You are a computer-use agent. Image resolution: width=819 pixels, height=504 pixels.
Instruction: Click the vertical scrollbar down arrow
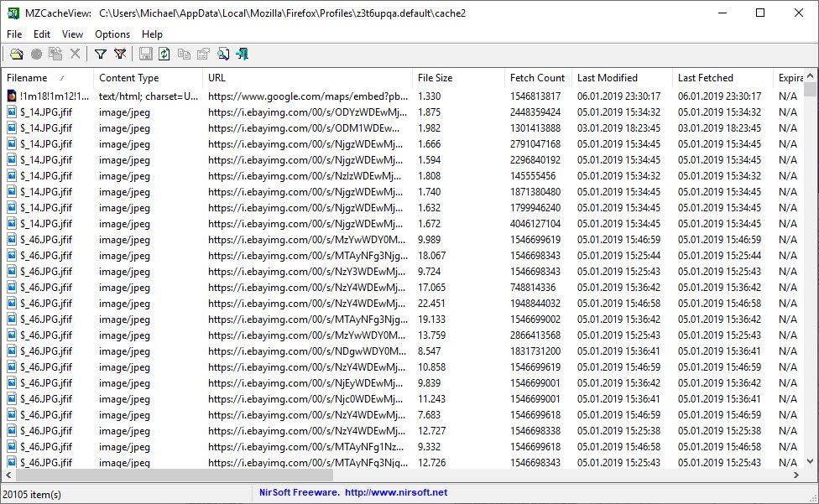pyautogui.click(x=810, y=461)
